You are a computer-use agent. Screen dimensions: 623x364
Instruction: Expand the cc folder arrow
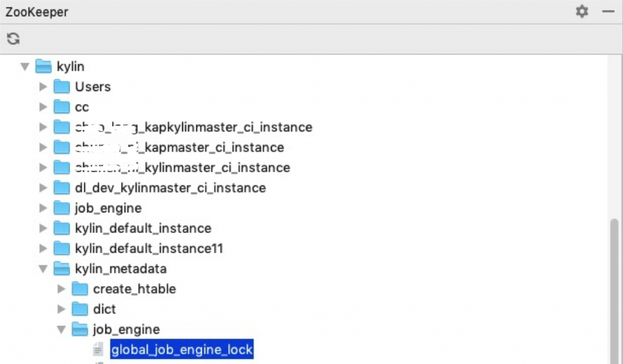43,107
